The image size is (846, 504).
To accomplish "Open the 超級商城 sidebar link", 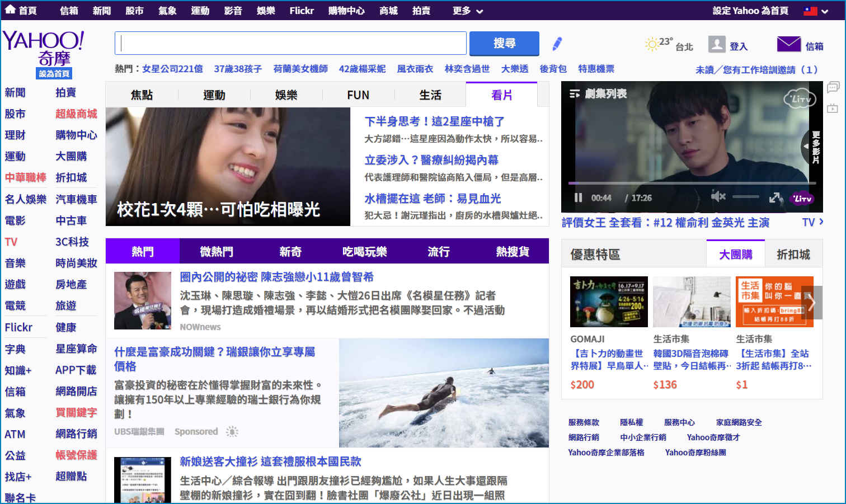I will point(76,114).
